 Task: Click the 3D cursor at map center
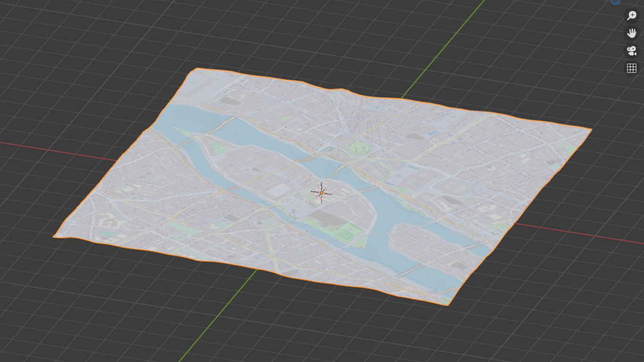click(x=321, y=193)
